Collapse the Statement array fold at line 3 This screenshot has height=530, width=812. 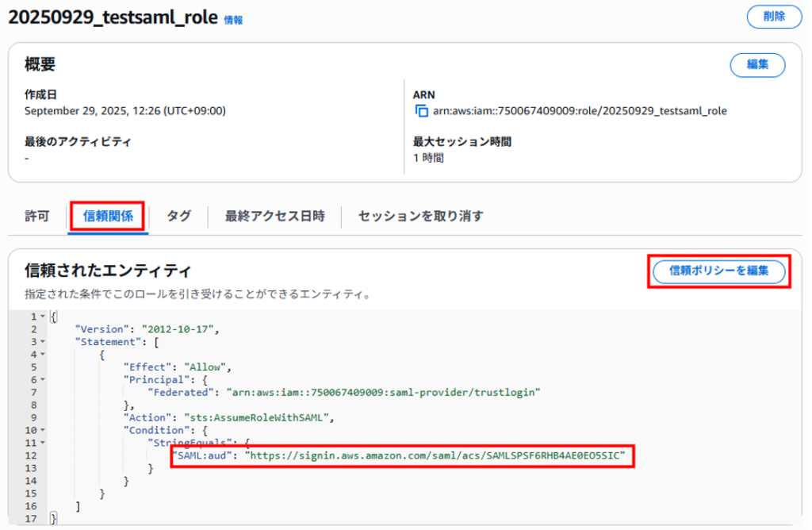click(42, 342)
